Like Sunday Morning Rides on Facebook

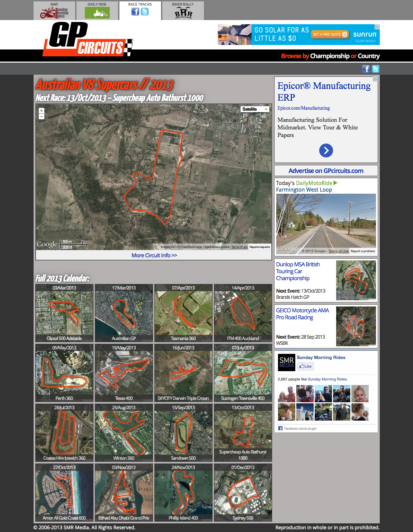(305, 366)
